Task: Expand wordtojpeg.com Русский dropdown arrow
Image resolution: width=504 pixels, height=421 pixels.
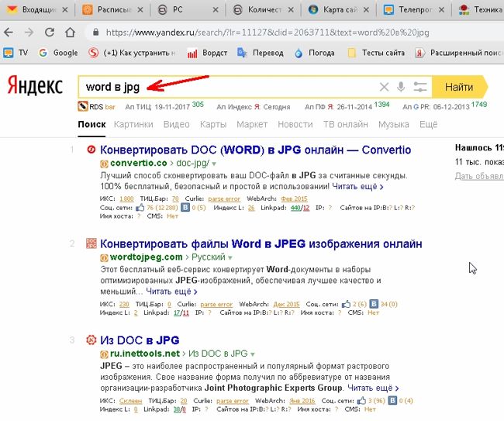Action: 230,257
